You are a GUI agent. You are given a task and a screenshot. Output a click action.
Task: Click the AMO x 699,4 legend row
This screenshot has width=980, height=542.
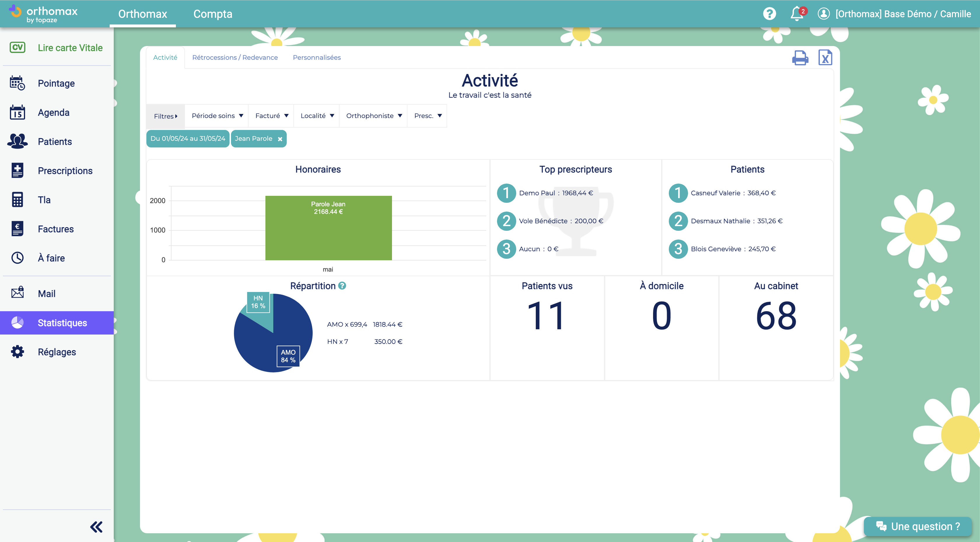365,324
